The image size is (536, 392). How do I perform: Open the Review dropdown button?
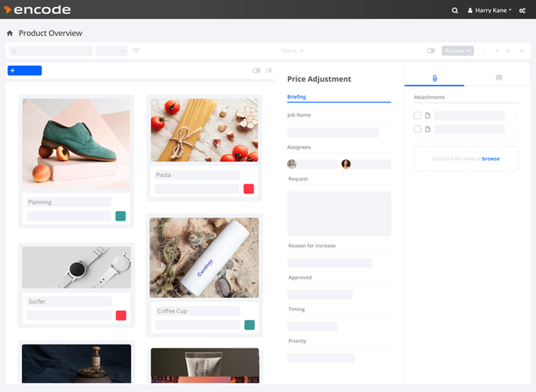click(457, 50)
